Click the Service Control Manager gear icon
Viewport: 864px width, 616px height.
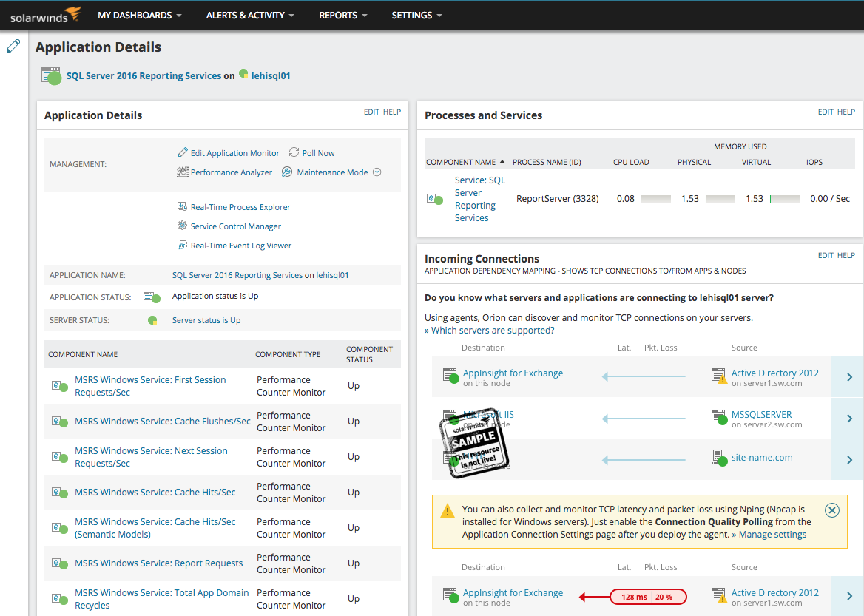[x=183, y=226]
